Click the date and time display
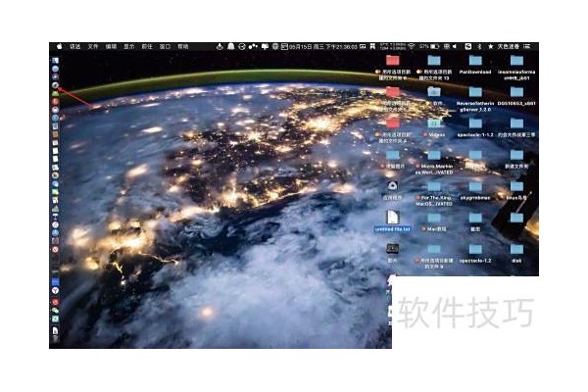 pyautogui.click(x=322, y=46)
